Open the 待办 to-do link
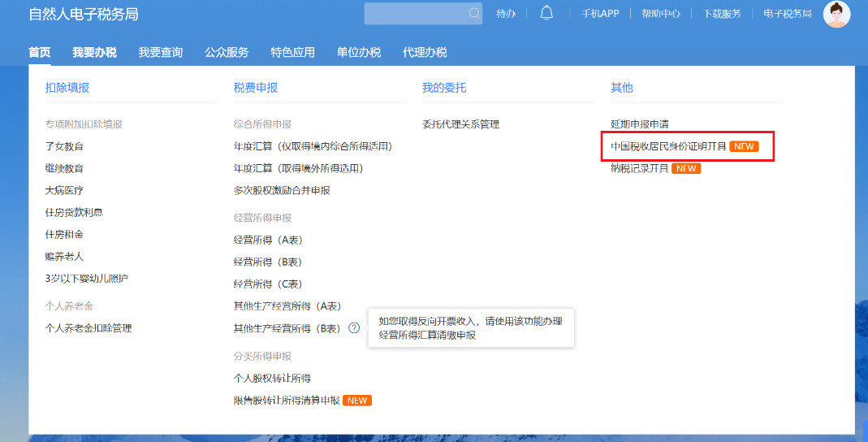 click(x=506, y=14)
